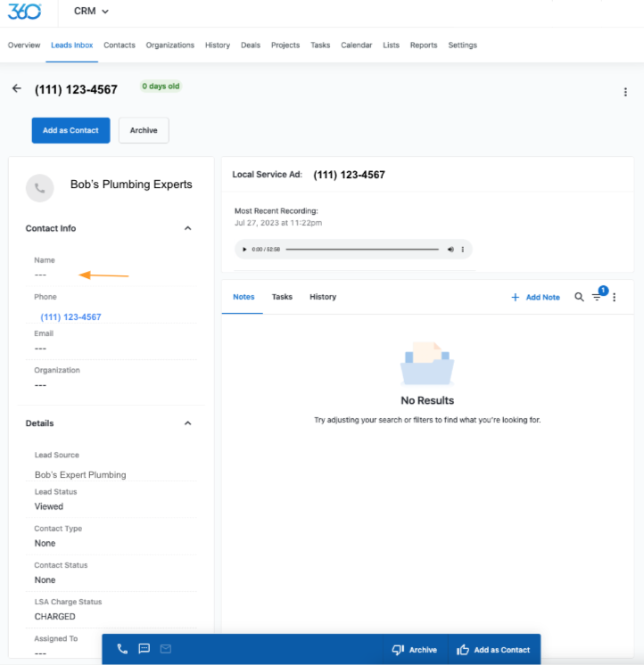Switch to the Tasks tab in the notes panel
This screenshot has width=644, height=665.
(282, 297)
